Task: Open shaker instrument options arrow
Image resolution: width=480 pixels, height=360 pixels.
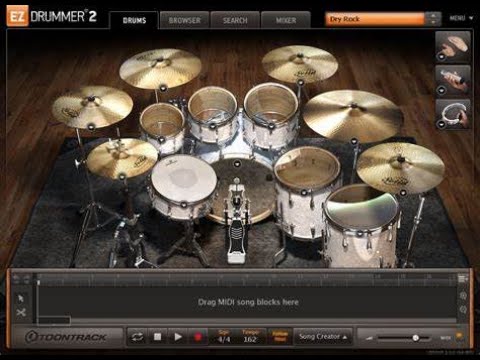Action: tap(441, 90)
